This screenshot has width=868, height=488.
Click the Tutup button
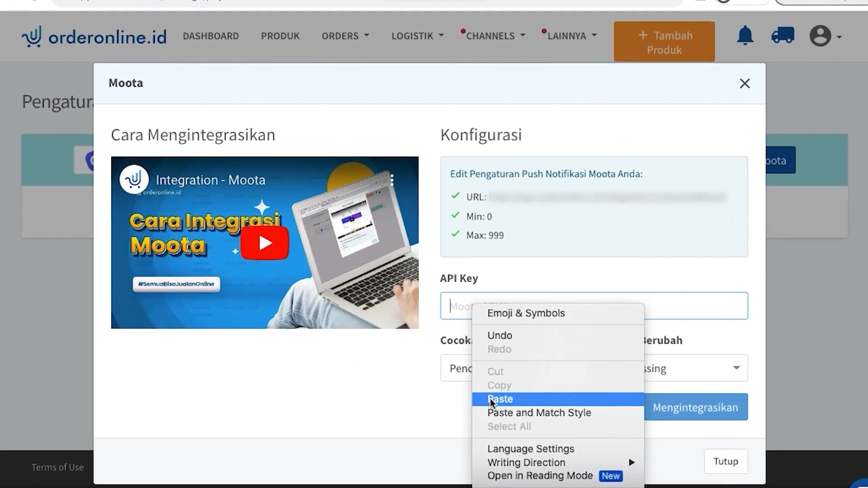726,461
